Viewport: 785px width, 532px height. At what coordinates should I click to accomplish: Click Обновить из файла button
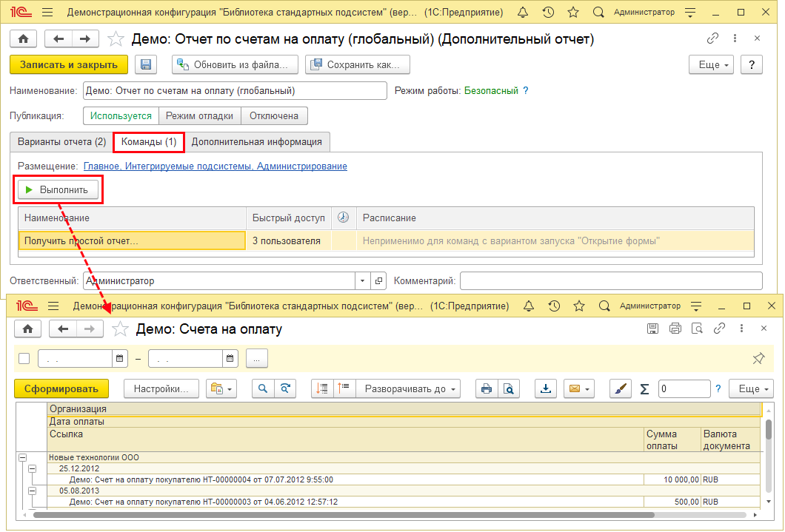[x=235, y=64]
